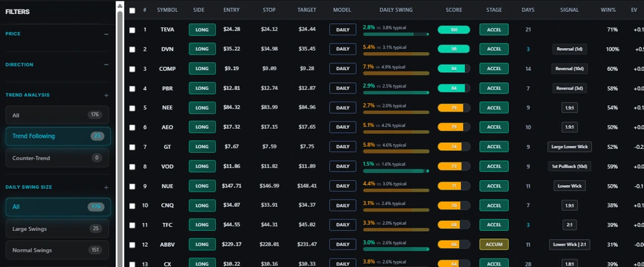Collapse the DIRECTION filter section
The height and width of the screenshot is (267, 644).
pos(106,65)
